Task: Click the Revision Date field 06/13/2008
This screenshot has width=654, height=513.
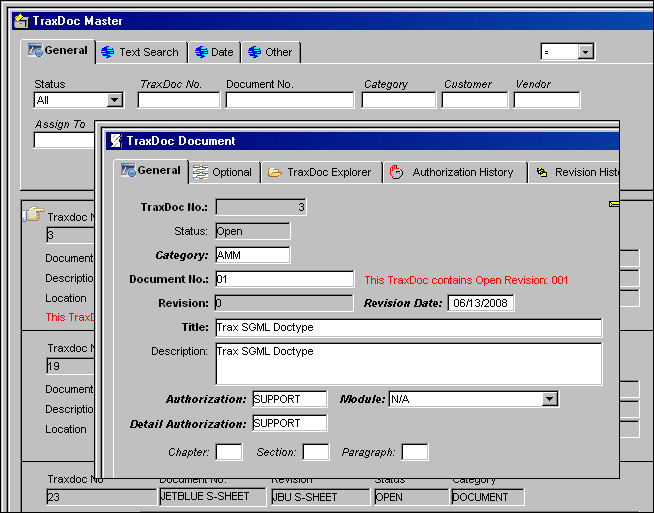Action: point(481,303)
